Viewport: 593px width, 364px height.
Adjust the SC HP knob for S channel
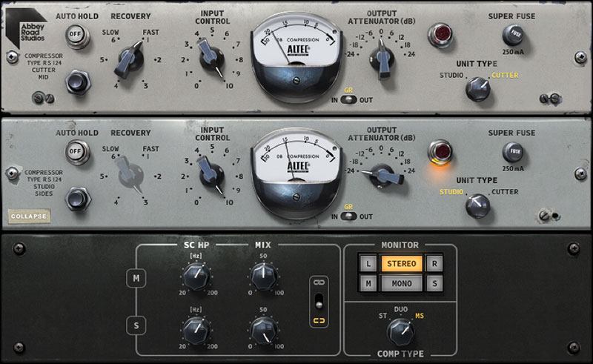[196, 331]
